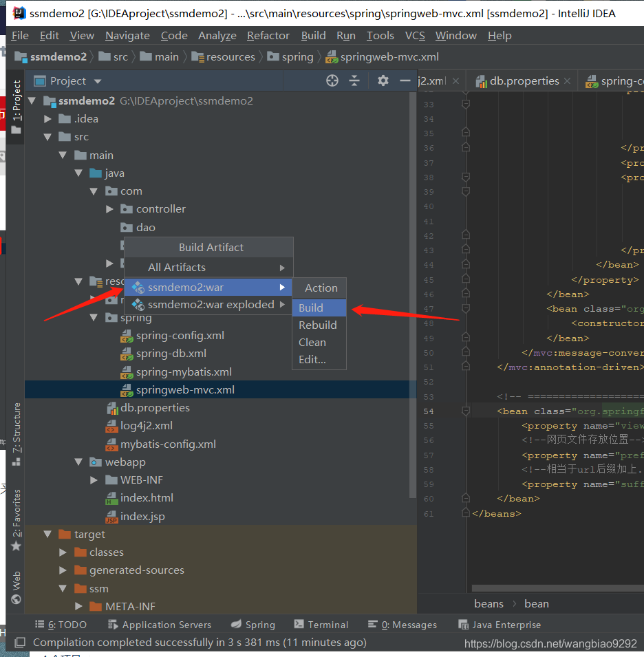Viewport: 644px width, 657px height.
Task: Open the Build menu
Action: click(x=314, y=36)
